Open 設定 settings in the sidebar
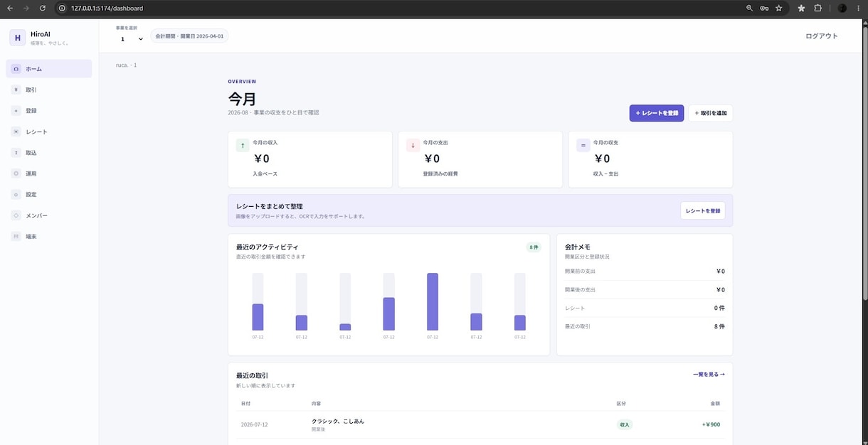Viewport: 868px width, 445px height. point(48,194)
